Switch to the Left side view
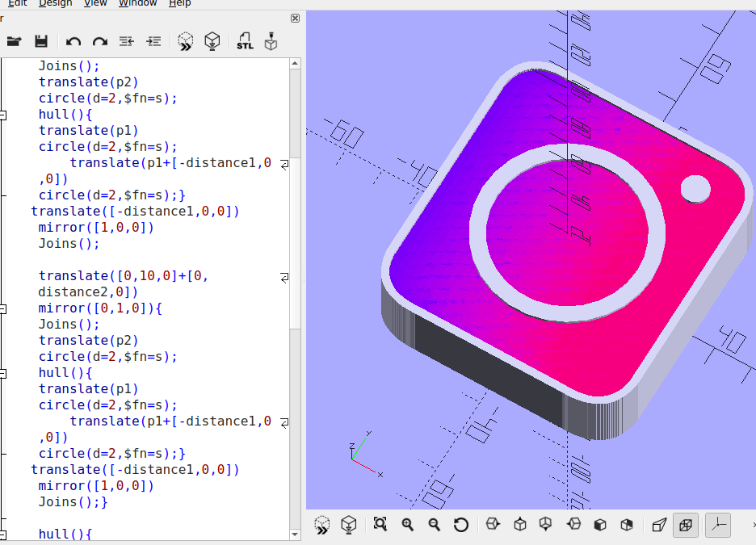Screen dimensions: 756x545 coord(573,524)
